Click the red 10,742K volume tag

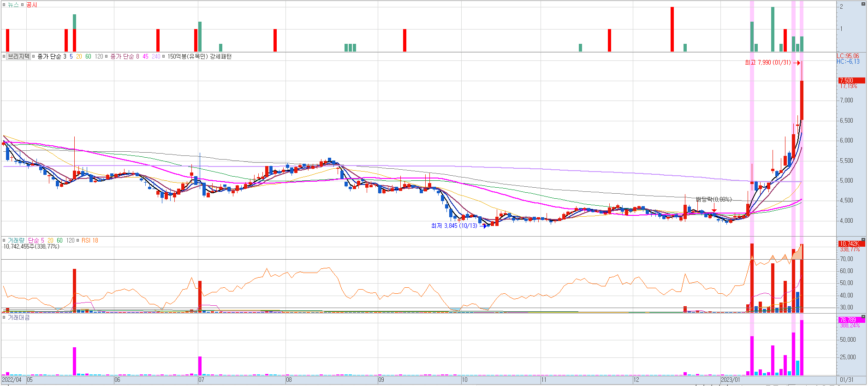click(851, 243)
